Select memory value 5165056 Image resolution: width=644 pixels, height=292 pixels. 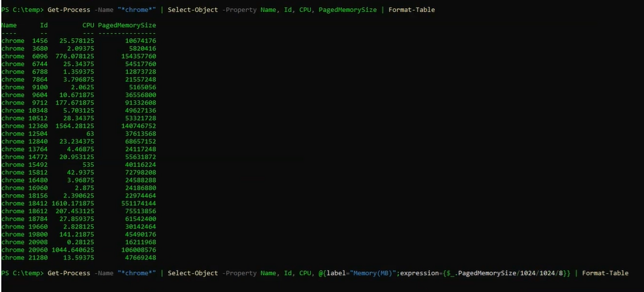[143, 87]
